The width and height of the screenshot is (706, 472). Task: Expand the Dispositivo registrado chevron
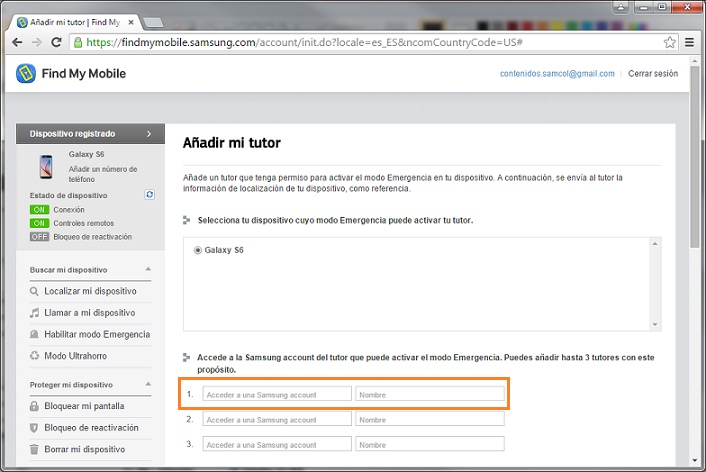149,134
